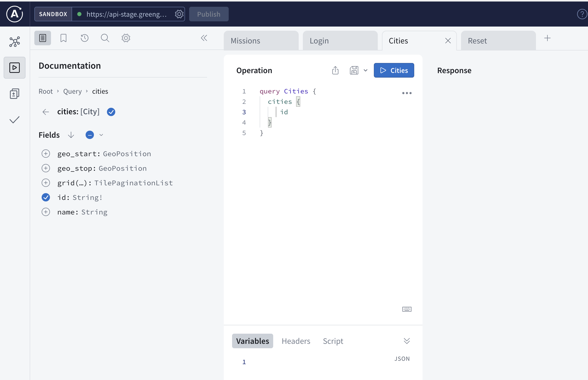Select the Documentation panel icon
The image size is (588, 380).
[x=43, y=38]
